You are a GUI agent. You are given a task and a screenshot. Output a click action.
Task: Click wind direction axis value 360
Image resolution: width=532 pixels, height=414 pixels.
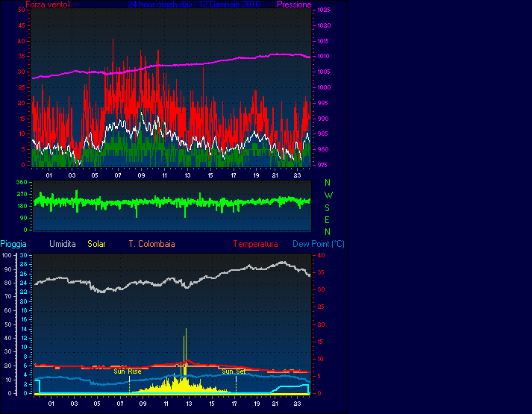pyautogui.click(x=22, y=183)
